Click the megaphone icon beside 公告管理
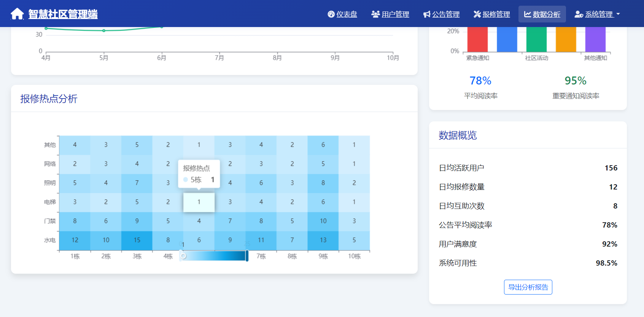Viewport: 644px width, 317px height. coord(427,14)
